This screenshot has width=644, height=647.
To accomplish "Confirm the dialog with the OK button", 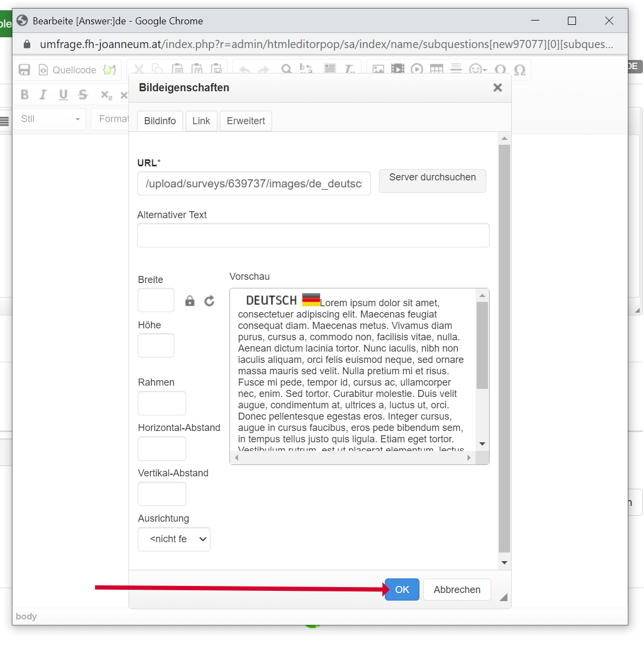I will tap(402, 590).
